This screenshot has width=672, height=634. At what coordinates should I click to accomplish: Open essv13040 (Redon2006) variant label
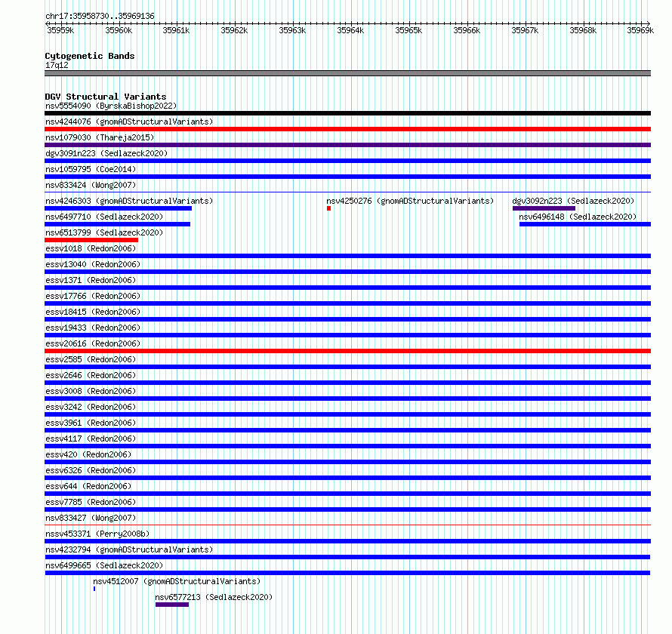[93, 264]
